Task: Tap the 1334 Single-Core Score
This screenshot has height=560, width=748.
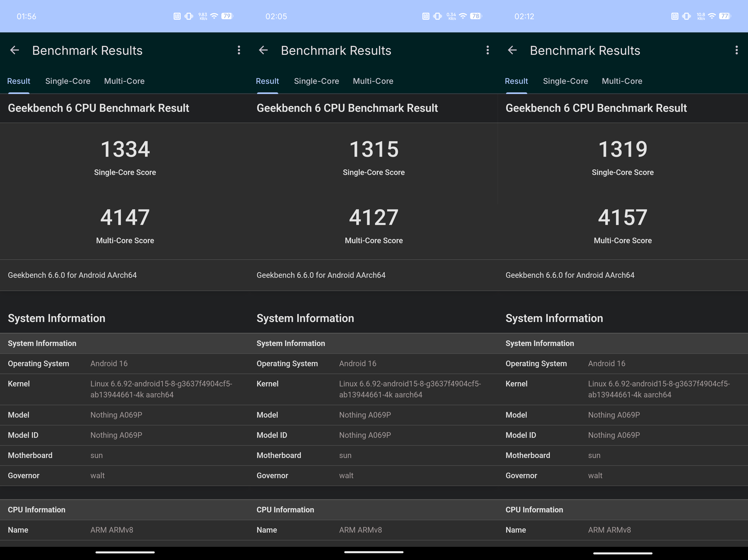Action: (125, 149)
